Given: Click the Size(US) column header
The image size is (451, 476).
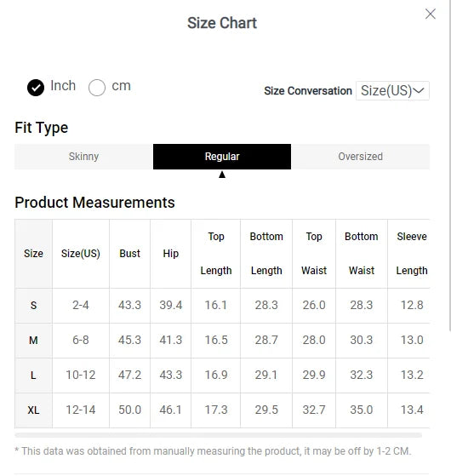Looking at the screenshot, I should 81,254.
